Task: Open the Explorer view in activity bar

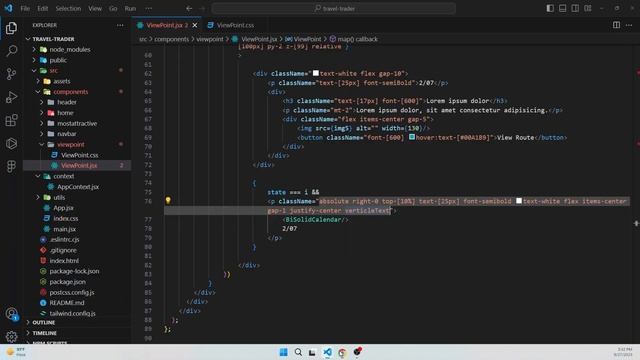Action: point(11,28)
